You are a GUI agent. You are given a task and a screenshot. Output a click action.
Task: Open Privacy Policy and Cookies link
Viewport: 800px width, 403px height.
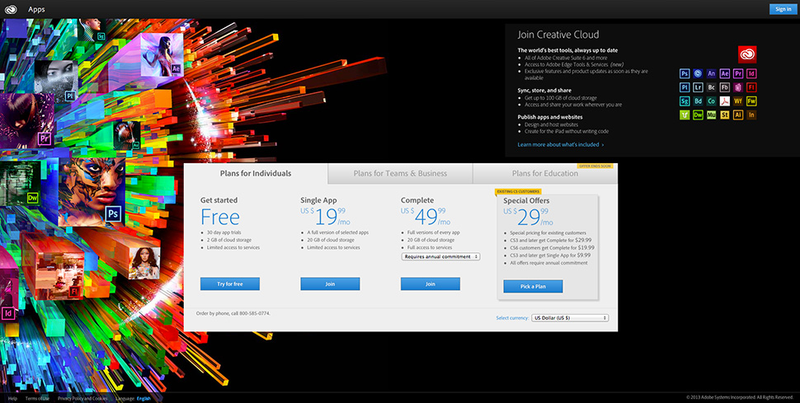tap(83, 398)
